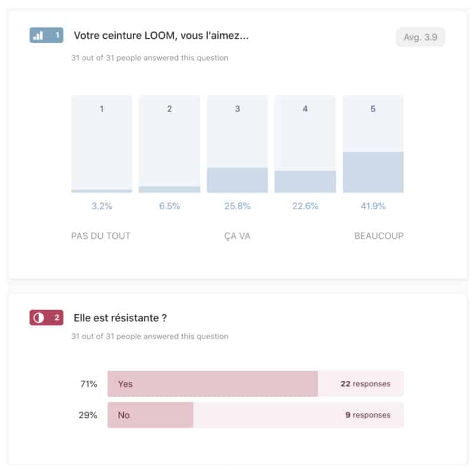
Task: Click the 41.9% percentage label
Action: click(x=373, y=206)
